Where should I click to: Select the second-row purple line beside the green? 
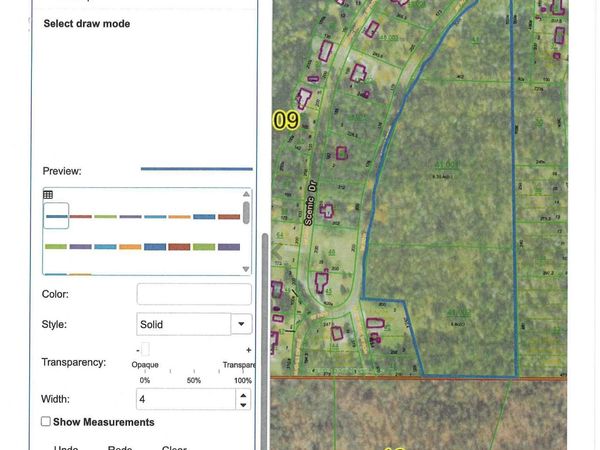point(81,247)
